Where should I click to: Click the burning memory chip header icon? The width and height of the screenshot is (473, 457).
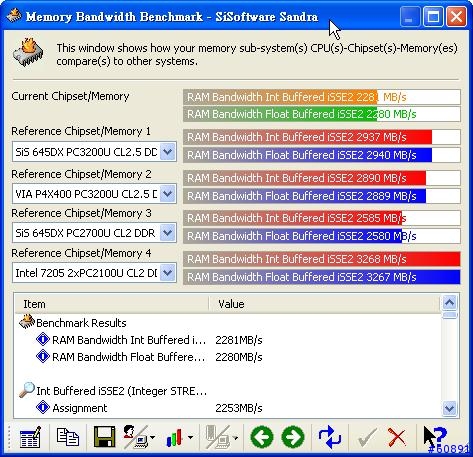[28, 52]
